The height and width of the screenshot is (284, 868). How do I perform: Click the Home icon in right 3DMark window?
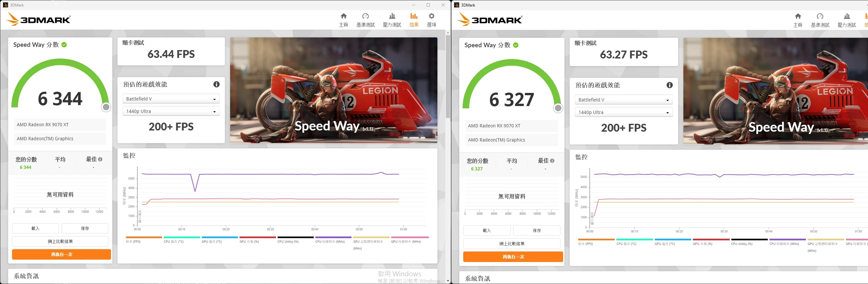click(x=798, y=16)
